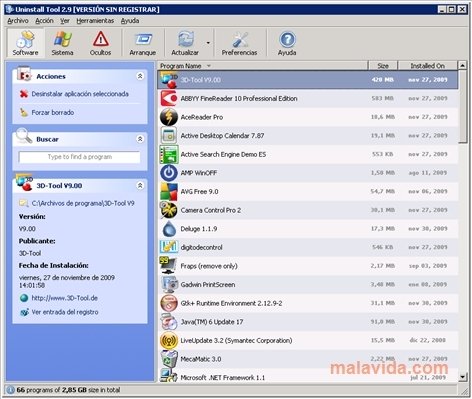Collapse the Acciones panel
This screenshot has height=399, width=472.
point(140,76)
